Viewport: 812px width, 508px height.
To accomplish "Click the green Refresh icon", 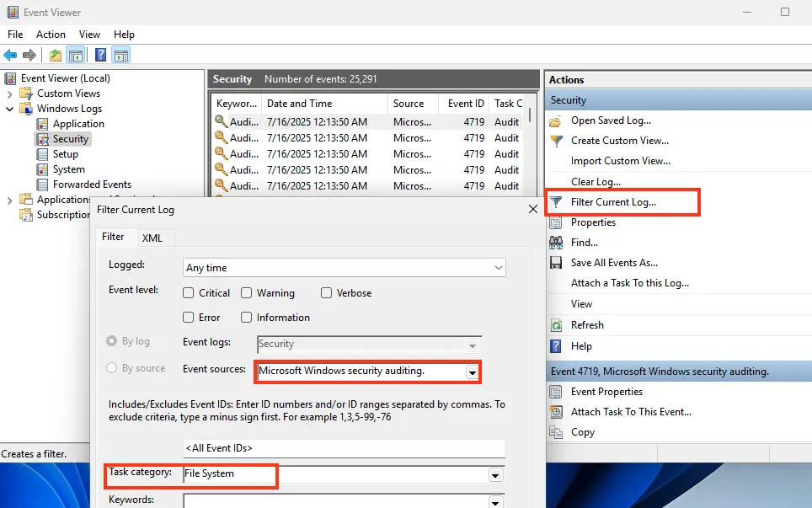I will pyautogui.click(x=556, y=325).
